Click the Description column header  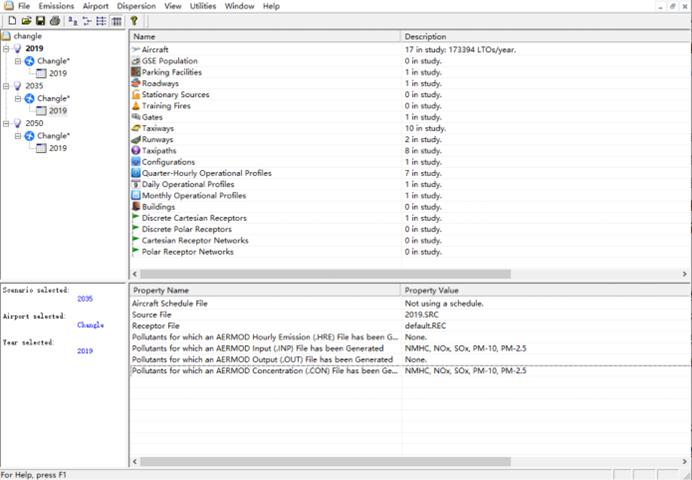click(x=540, y=36)
